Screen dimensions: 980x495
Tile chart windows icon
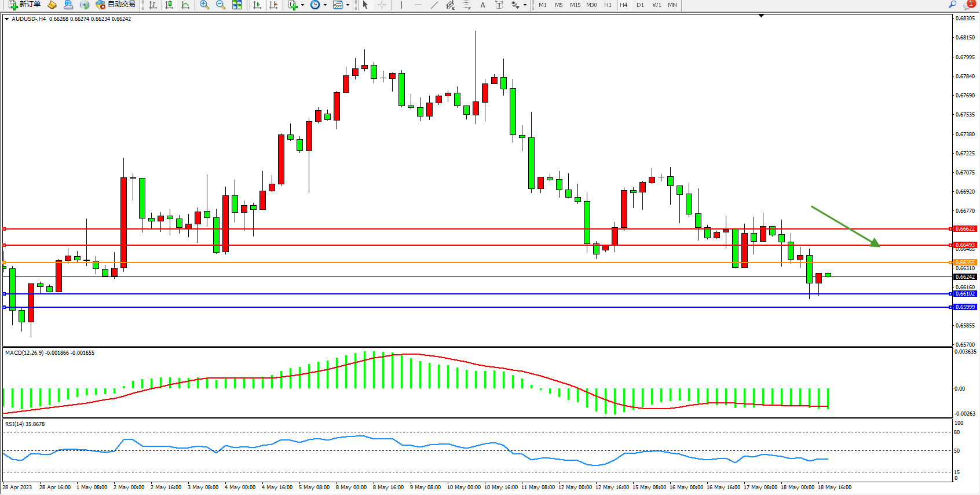[237, 5]
